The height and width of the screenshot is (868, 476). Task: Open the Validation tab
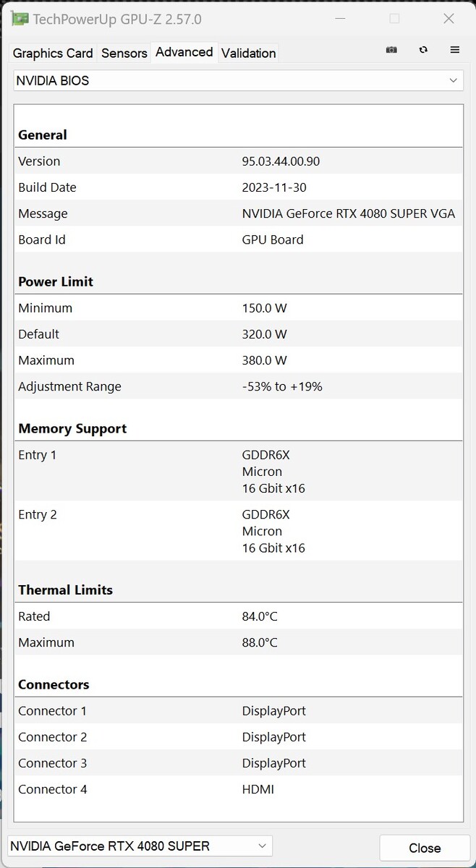[x=248, y=53]
